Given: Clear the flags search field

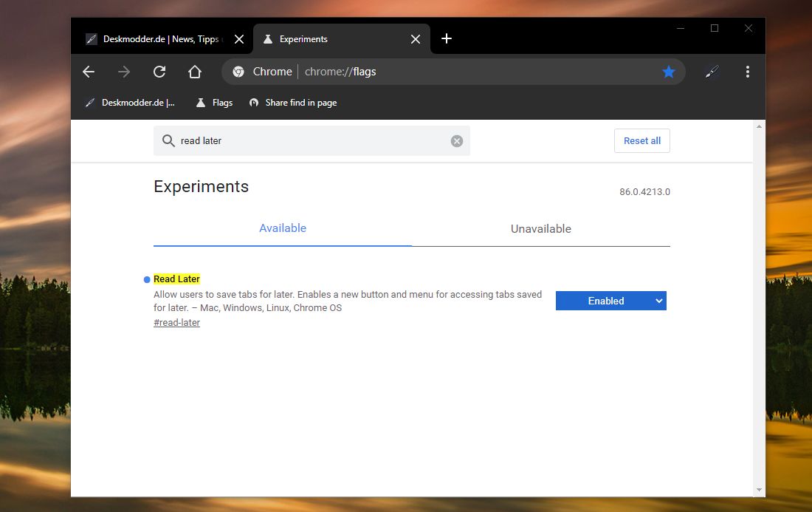Looking at the screenshot, I should click(x=457, y=141).
